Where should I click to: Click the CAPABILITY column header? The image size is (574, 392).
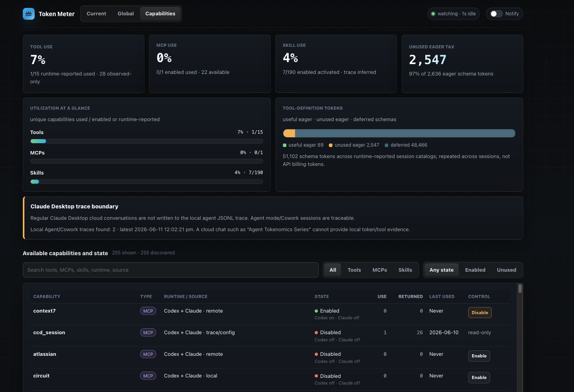click(47, 296)
